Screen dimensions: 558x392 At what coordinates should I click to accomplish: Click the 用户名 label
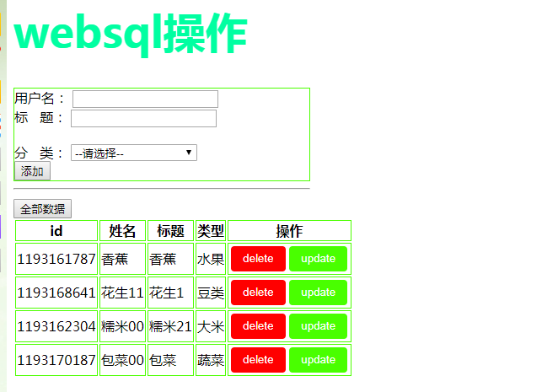click(40, 99)
